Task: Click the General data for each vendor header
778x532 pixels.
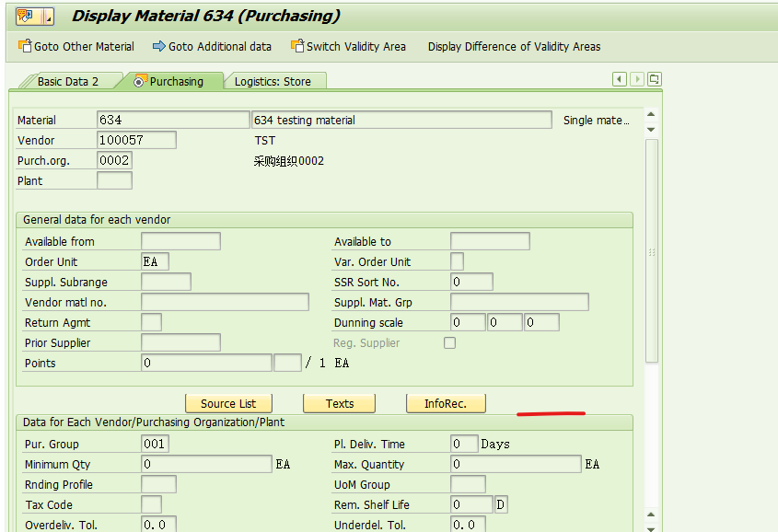Action: point(97,220)
